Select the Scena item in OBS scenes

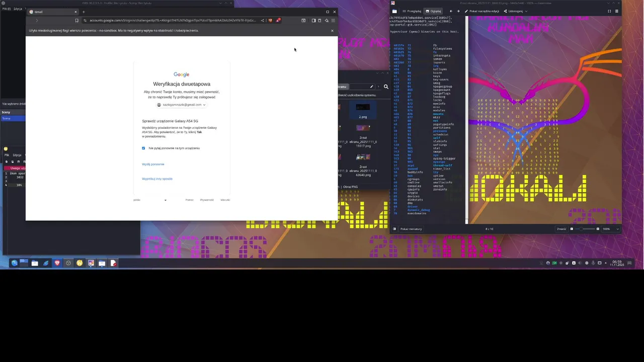pos(13,118)
